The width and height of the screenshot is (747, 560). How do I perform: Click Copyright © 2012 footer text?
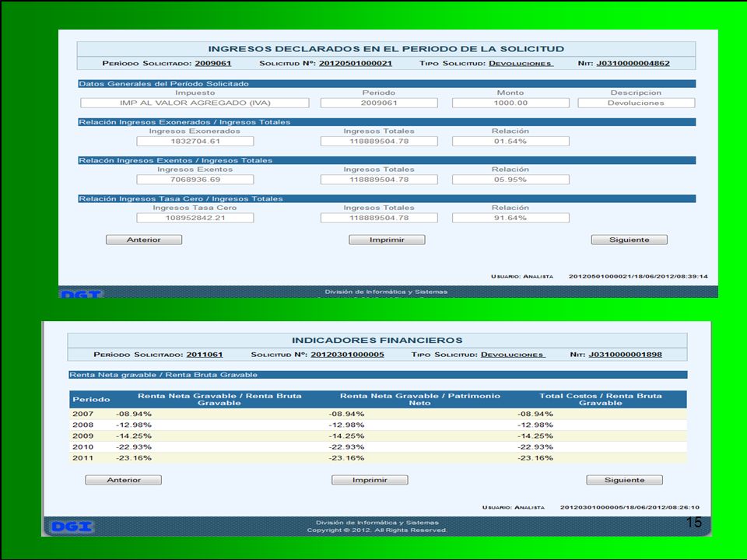(x=377, y=530)
